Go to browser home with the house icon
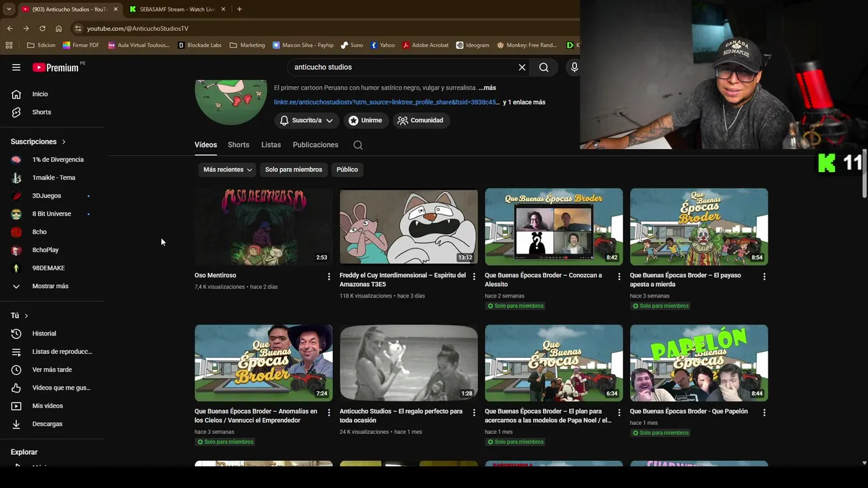The height and width of the screenshot is (488, 868). (58, 28)
